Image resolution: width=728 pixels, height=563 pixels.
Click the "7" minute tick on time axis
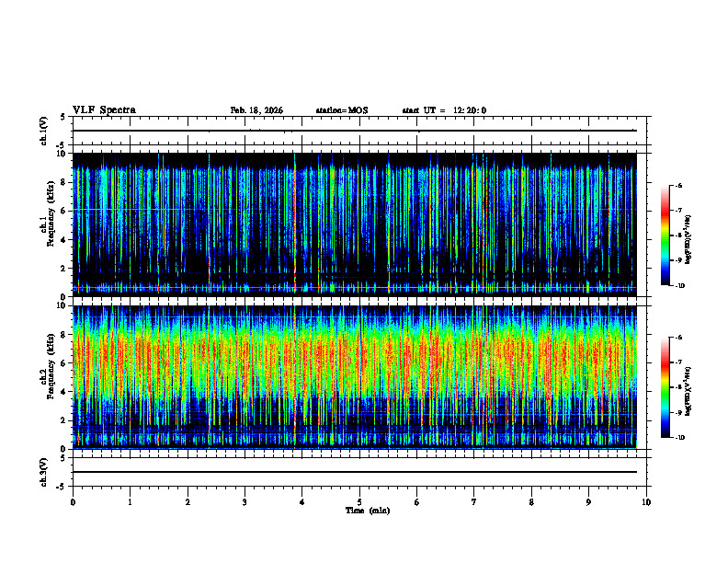pyautogui.click(x=474, y=502)
